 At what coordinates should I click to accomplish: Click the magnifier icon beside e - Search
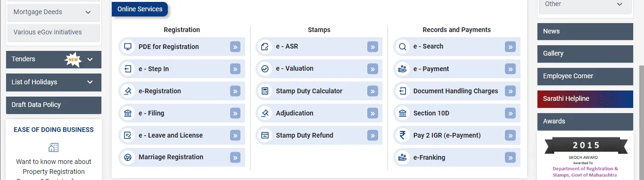[402, 47]
